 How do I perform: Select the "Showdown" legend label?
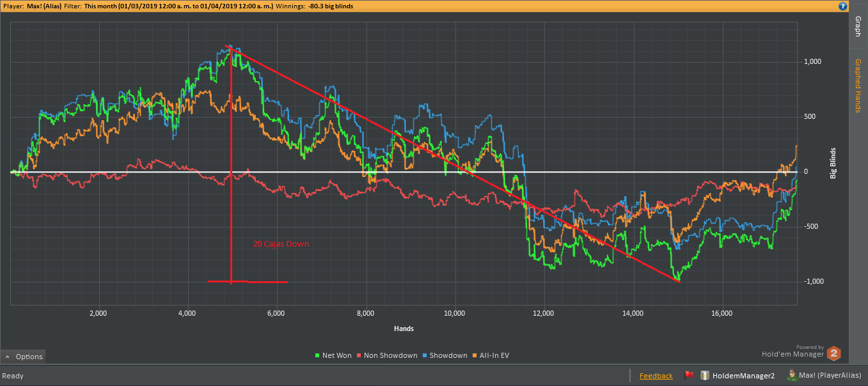(448, 355)
